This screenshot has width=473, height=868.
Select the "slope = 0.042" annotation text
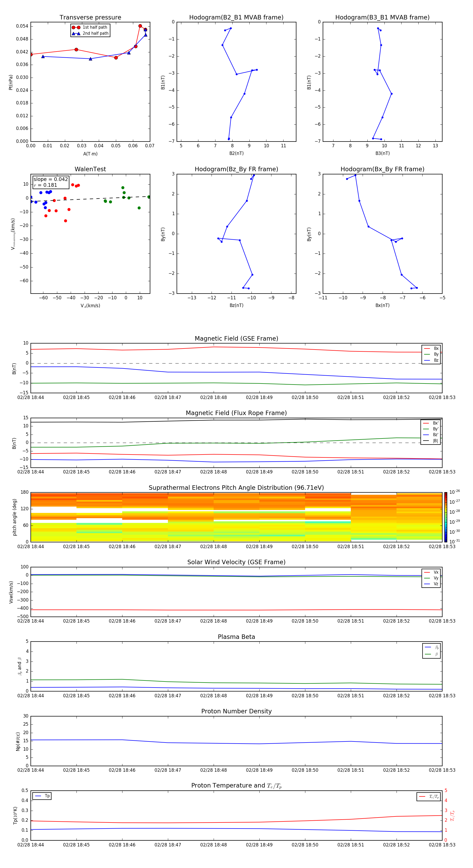pos(50,179)
